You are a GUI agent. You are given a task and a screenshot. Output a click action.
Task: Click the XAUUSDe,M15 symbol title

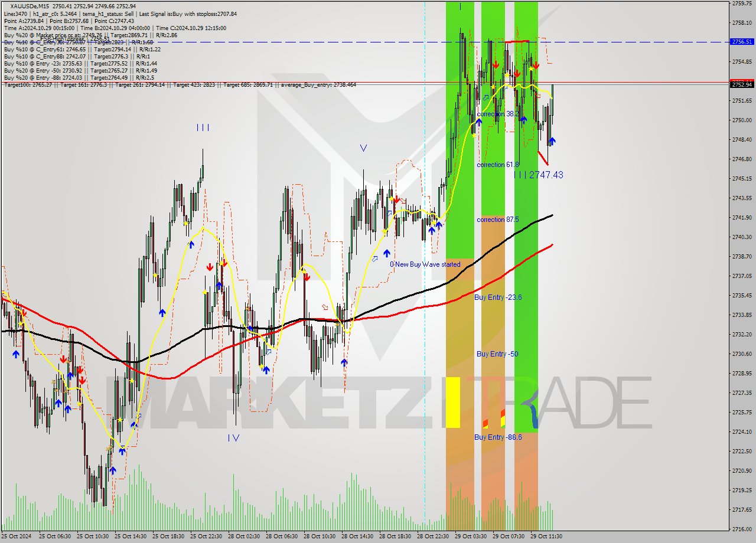[30, 6]
